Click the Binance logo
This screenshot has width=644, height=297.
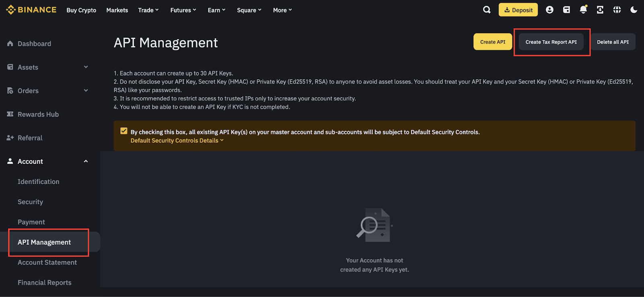point(31,10)
